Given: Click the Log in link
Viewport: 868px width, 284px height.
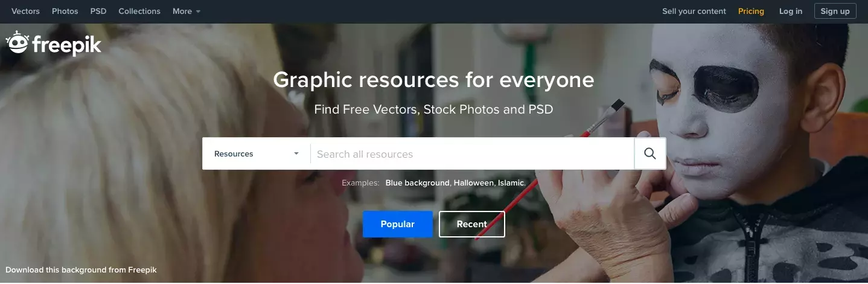Looking at the screenshot, I should (791, 11).
